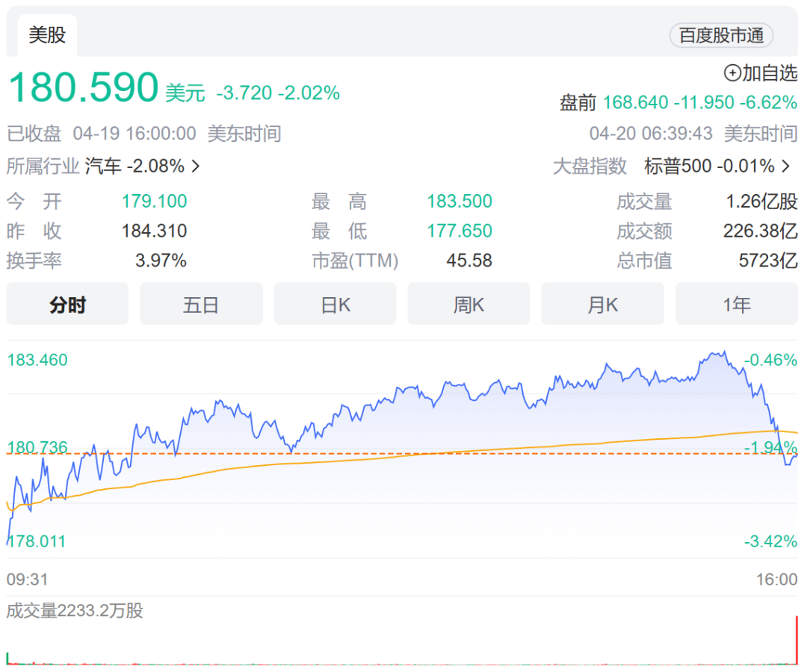Viewport: 807px width, 672px height.
Task: Select the 美股 tab
Action: point(47,35)
